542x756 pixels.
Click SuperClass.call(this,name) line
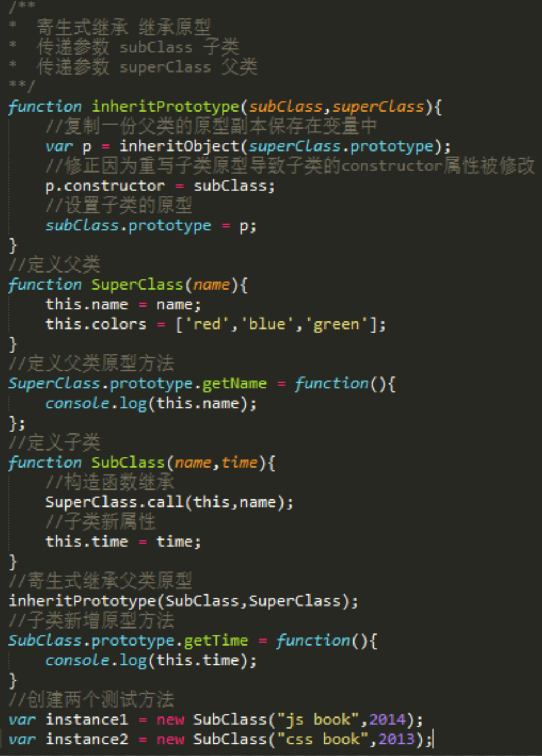pos(169,502)
